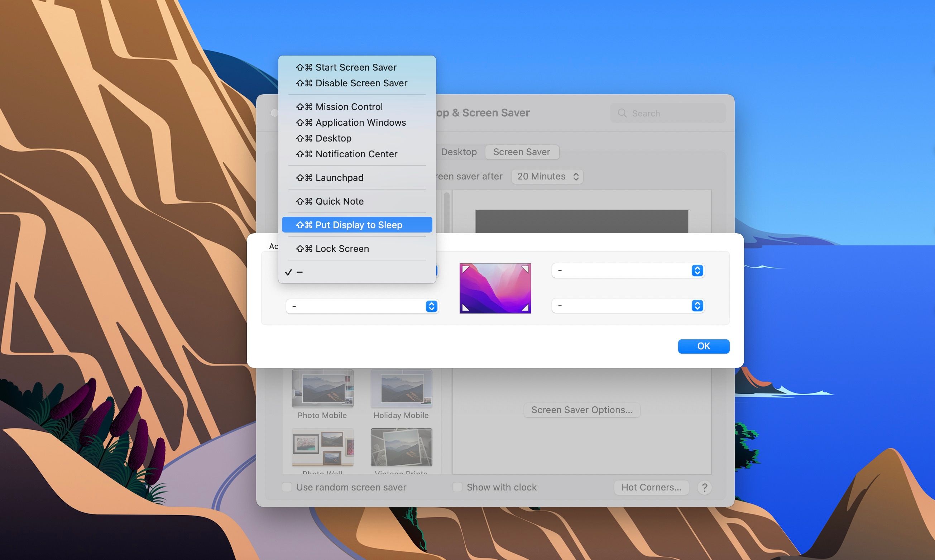Switch to the Screen Saver tab

point(522,151)
